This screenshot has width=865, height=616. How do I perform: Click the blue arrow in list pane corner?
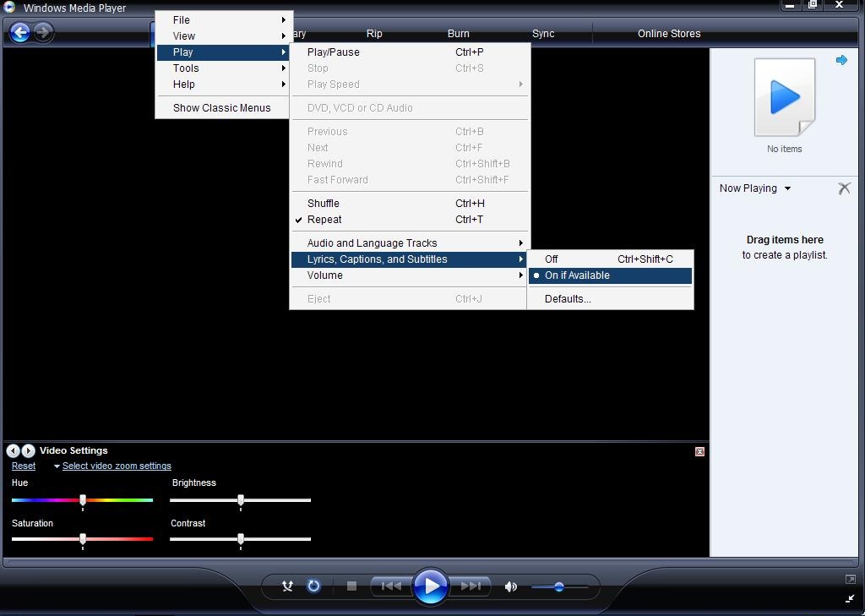point(841,60)
